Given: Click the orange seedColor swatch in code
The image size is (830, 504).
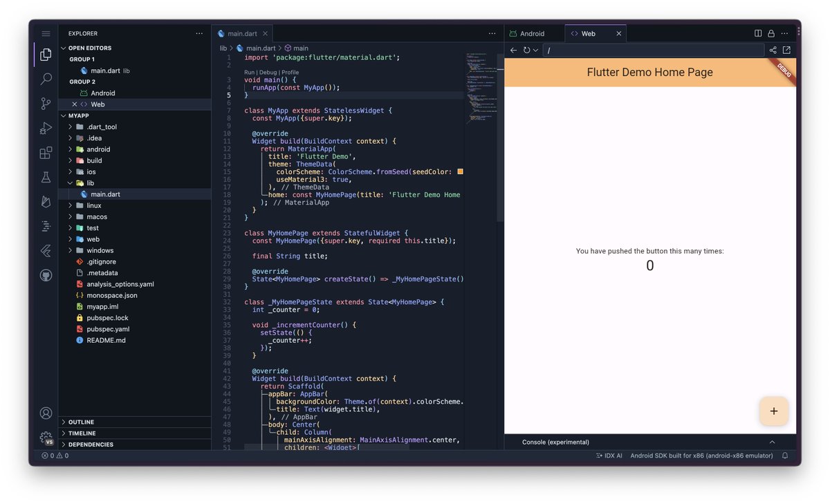Looking at the screenshot, I should [461, 171].
